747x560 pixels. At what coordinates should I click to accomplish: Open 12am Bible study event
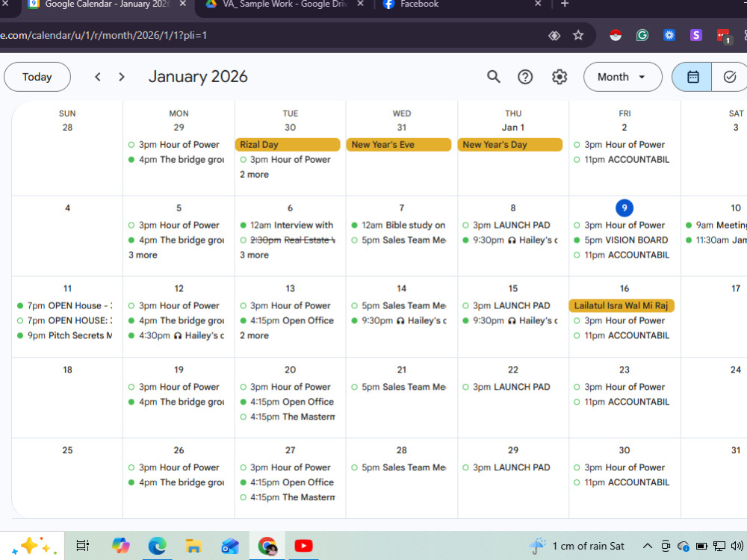(399, 225)
